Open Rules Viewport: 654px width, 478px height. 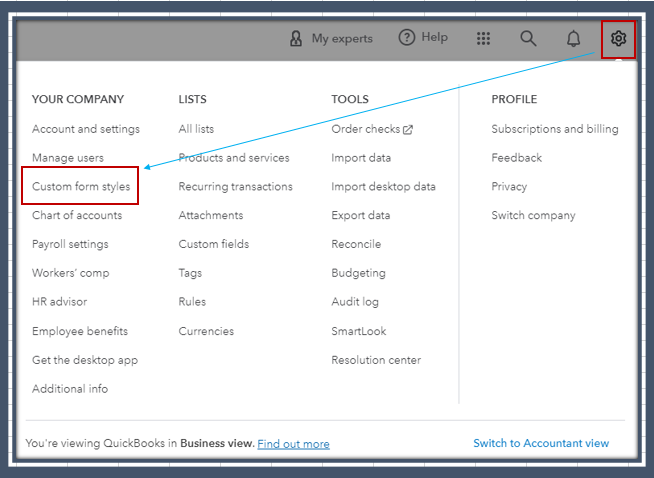pos(192,302)
